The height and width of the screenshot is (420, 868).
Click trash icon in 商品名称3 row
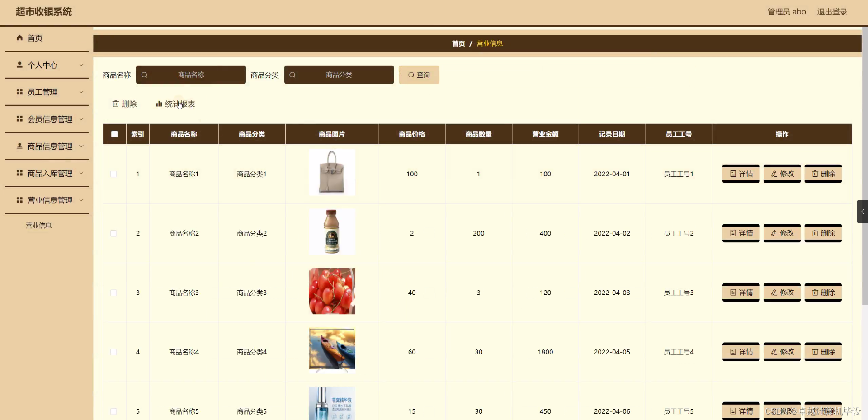pos(815,293)
